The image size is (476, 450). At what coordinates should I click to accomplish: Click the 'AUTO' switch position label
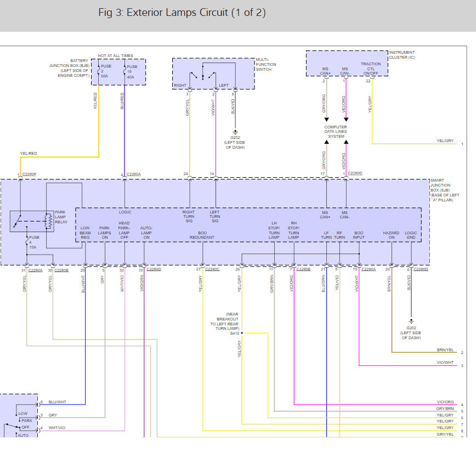(23, 435)
